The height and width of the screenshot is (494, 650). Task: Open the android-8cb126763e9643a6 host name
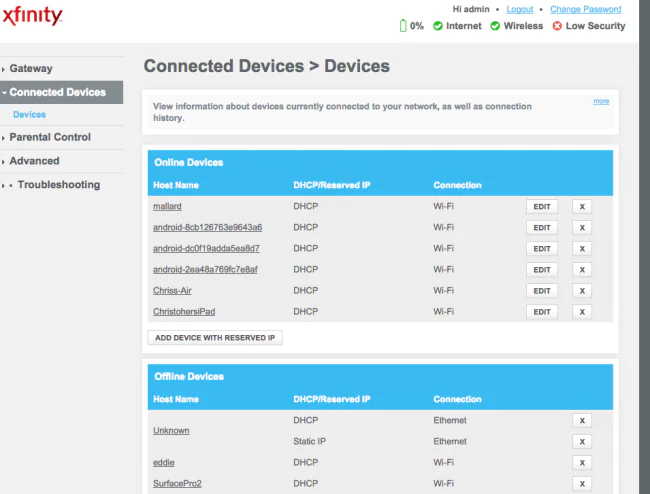(207, 228)
